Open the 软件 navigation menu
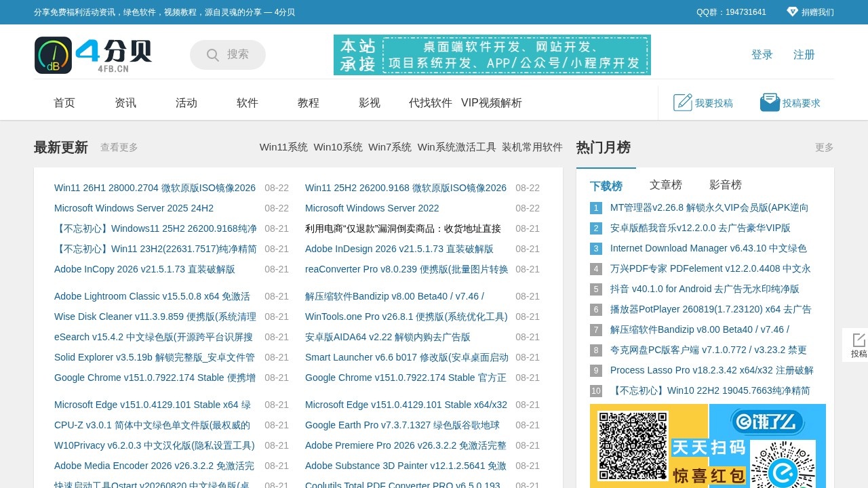 [x=248, y=103]
